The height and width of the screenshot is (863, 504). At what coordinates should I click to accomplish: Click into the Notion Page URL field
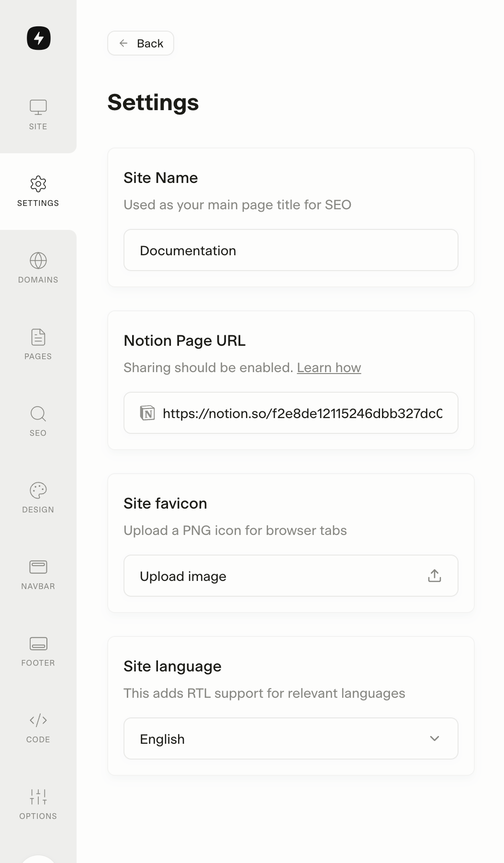302,413
